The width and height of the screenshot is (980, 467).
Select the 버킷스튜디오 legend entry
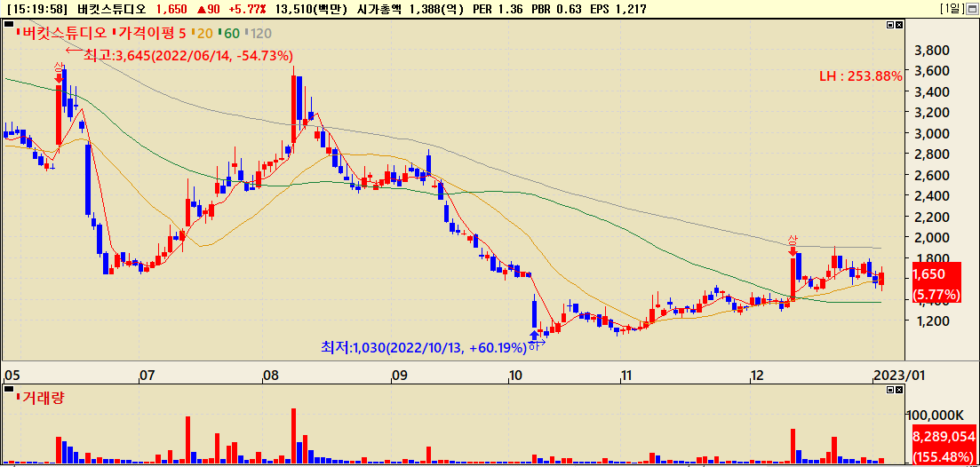(62, 33)
